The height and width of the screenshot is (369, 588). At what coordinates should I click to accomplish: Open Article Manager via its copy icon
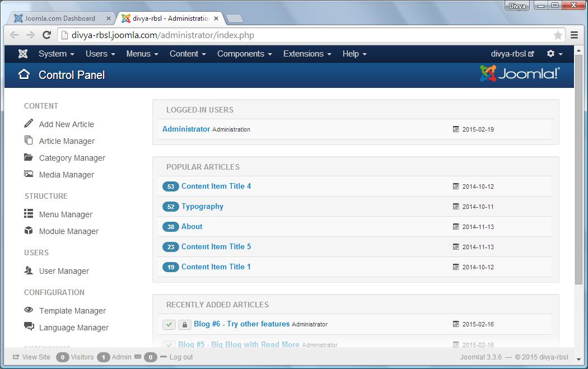tap(28, 141)
